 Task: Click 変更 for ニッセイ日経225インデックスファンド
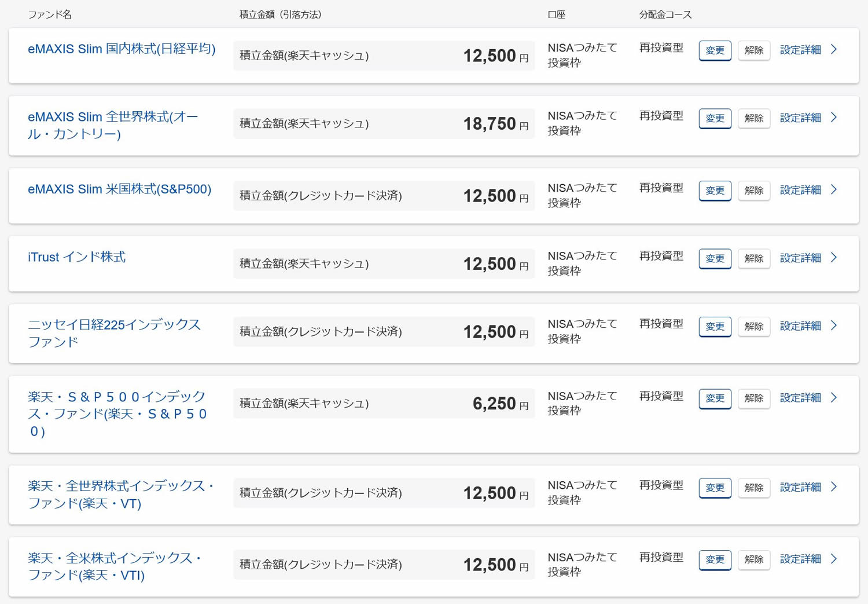[715, 327]
